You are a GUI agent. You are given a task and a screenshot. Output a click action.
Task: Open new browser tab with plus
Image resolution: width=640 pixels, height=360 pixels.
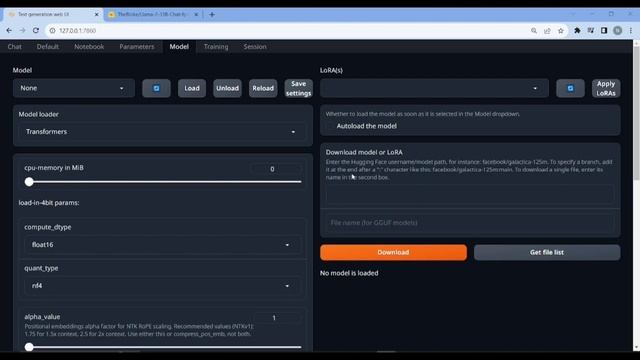tap(211, 15)
